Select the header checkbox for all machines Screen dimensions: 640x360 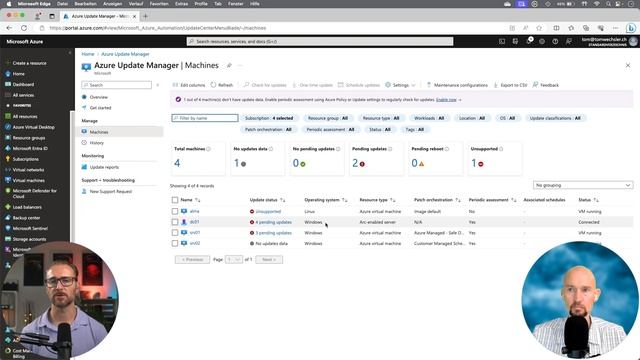175,200
